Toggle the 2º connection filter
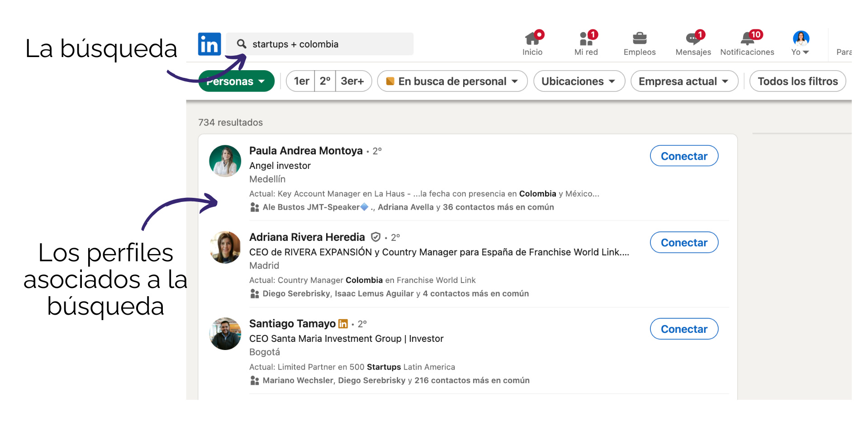This screenshot has width=868, height=422. [x=325, y=81]
